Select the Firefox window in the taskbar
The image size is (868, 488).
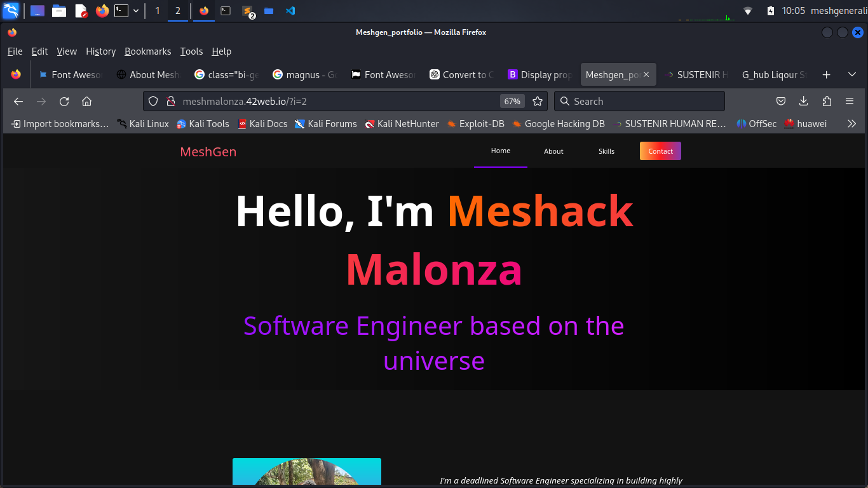[x=204, y=11]
